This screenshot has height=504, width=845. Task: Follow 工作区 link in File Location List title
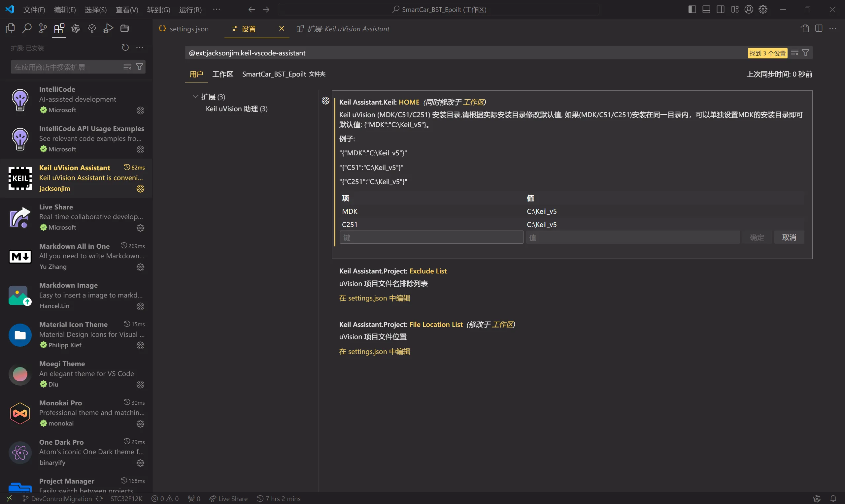coord(502,324)
